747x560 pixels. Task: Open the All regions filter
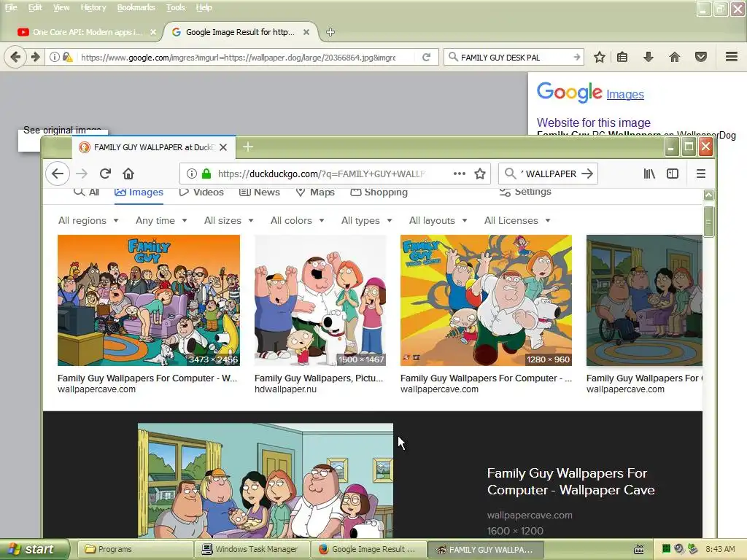coord(88,220)
